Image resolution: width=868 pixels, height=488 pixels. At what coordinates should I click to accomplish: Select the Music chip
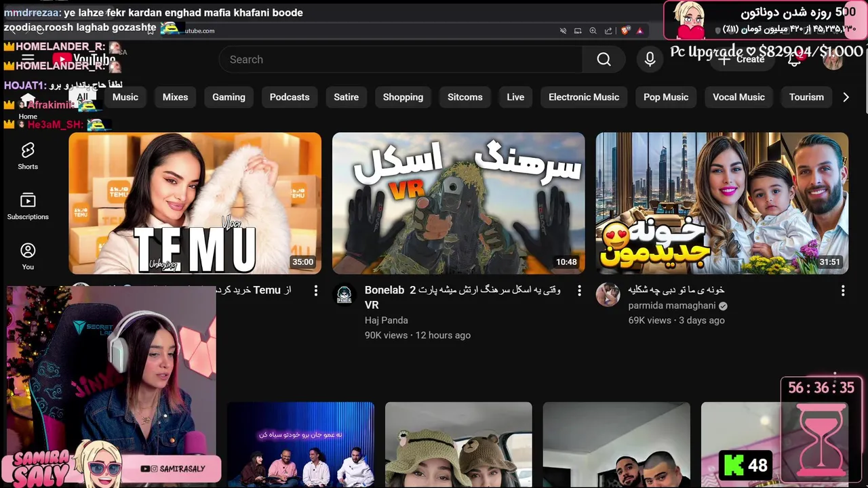(x=125, y=97)
